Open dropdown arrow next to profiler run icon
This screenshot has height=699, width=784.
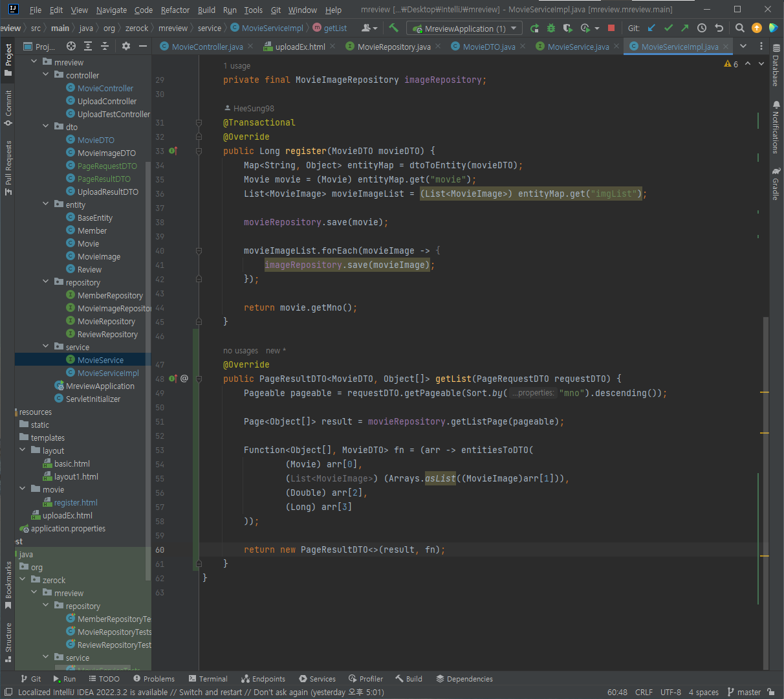pyautogui.click(x=596, y=28)
